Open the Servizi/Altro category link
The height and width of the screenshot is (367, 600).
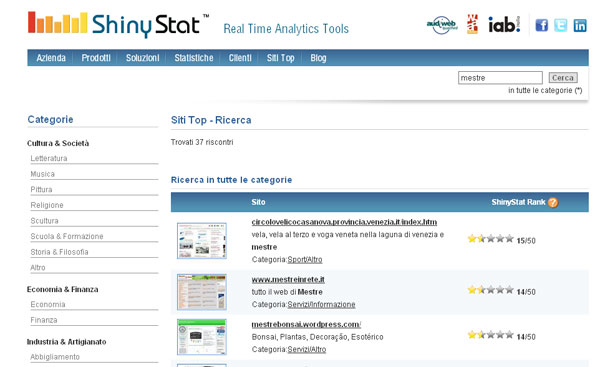pyautogui.click(x=307, y=349)
